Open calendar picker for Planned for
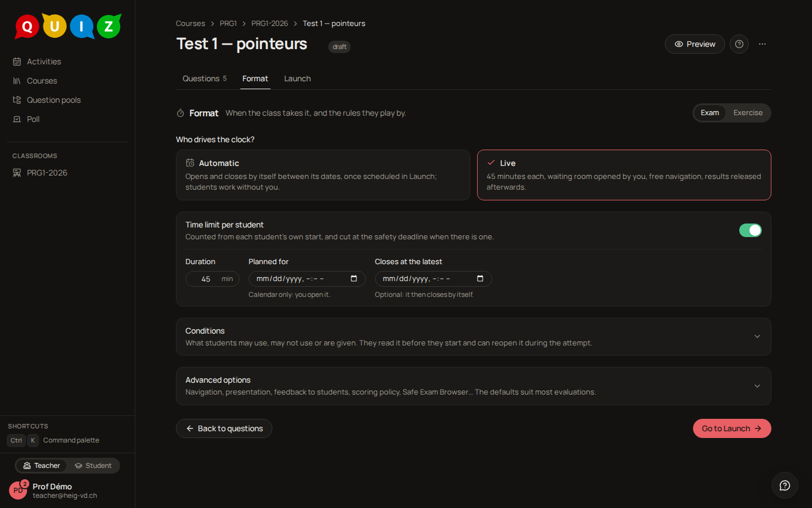Viewport: 812px width, 508px height. pyautogui.click(x=354, y=279)
